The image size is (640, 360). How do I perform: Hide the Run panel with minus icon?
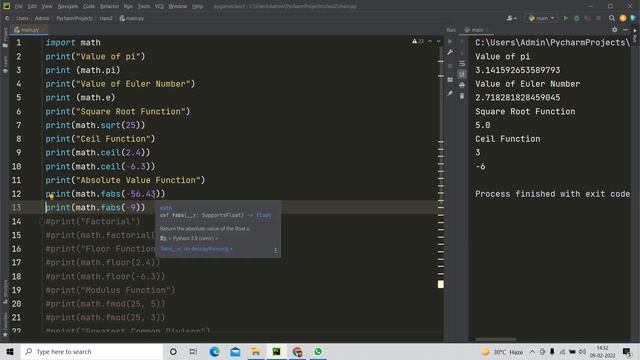(625, 30)
